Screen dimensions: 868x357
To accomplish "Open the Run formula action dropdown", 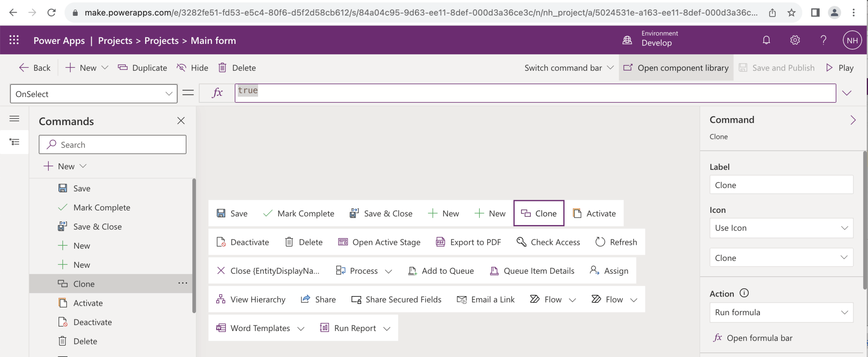I will (781, 312).
